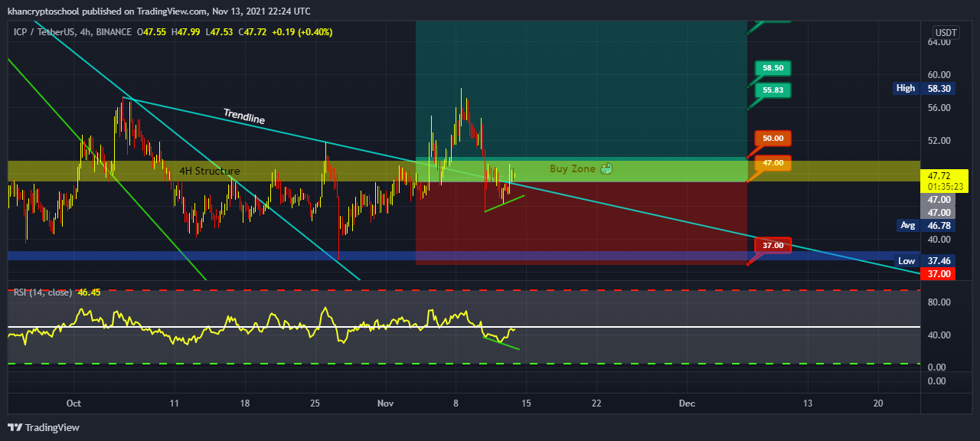Click 40.00 on the main price axis
This screenshot has height=441, width=980.
point(939,239)
